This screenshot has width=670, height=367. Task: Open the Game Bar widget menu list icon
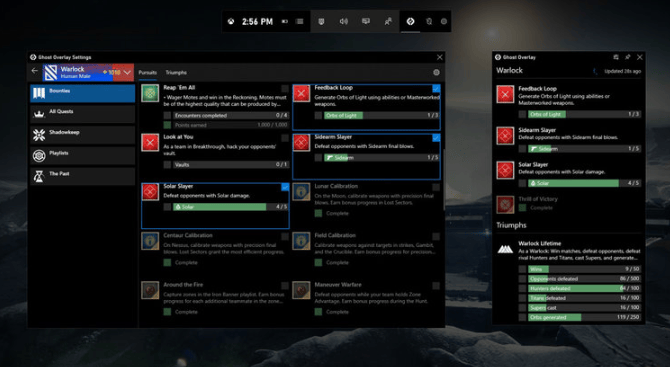[300, 21]
